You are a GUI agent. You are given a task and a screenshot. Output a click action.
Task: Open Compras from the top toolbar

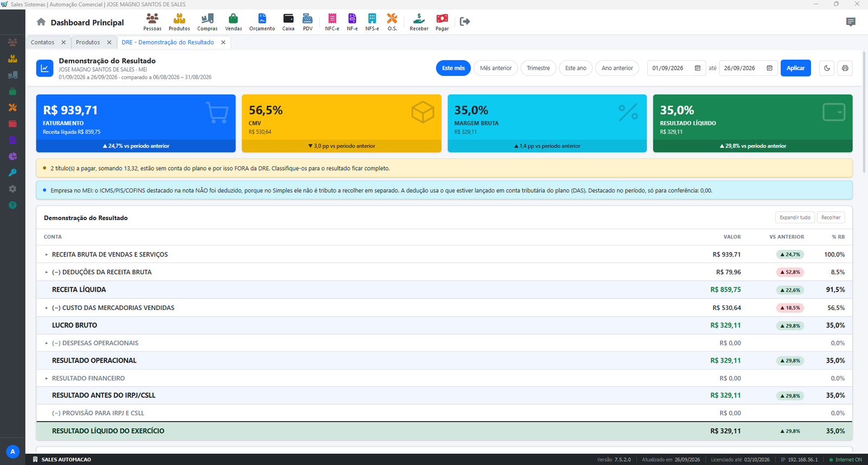click(x=207, y=22)
